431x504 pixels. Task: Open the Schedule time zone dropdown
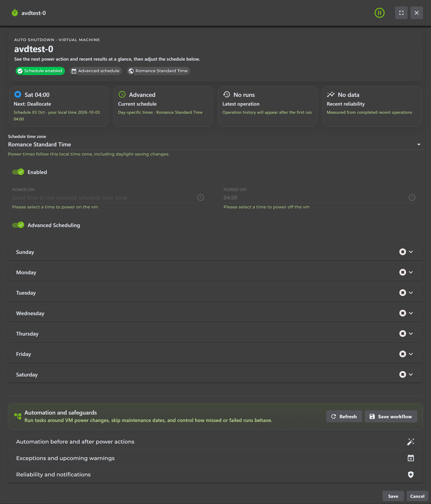click(215, 145)
